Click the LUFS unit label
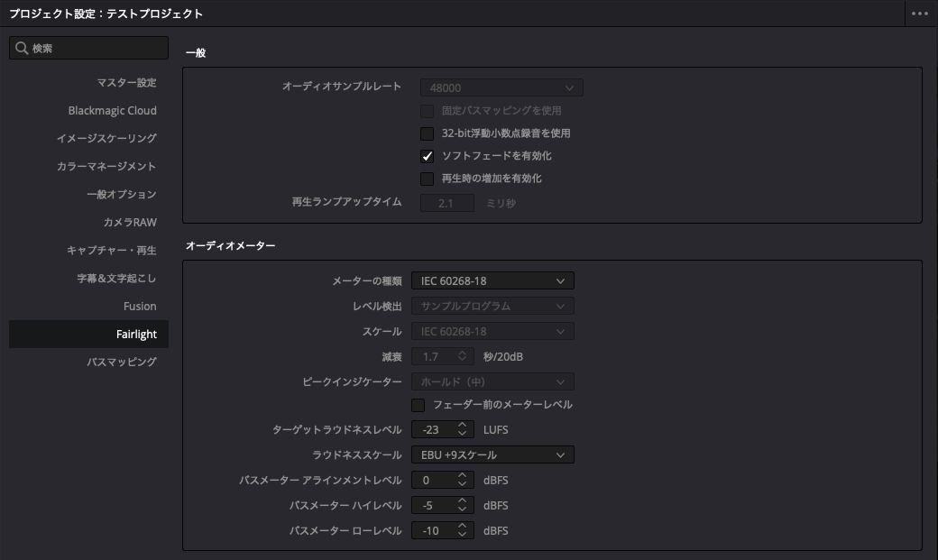Image resolution: width=938 pixels, height=560 pixels. pos(495,429)
